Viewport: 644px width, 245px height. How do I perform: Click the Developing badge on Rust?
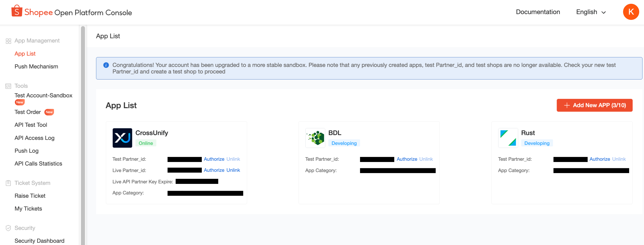point(537,143)
